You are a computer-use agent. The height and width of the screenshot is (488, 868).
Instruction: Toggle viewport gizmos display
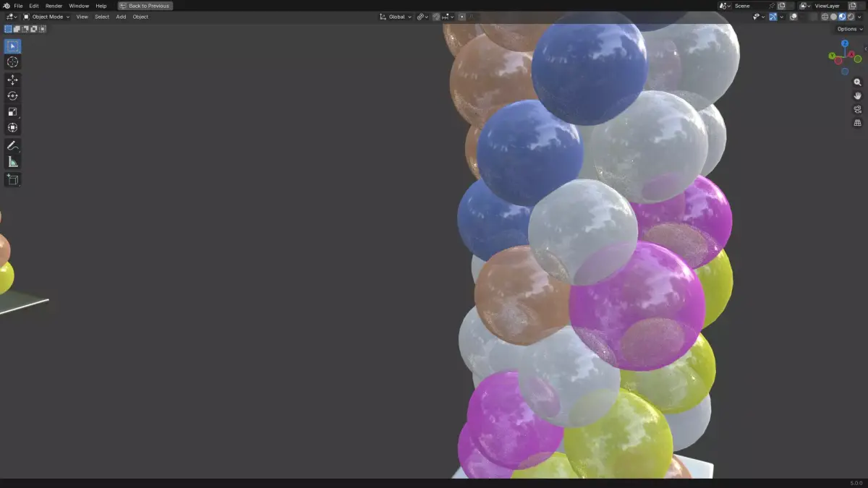point(773,17)
